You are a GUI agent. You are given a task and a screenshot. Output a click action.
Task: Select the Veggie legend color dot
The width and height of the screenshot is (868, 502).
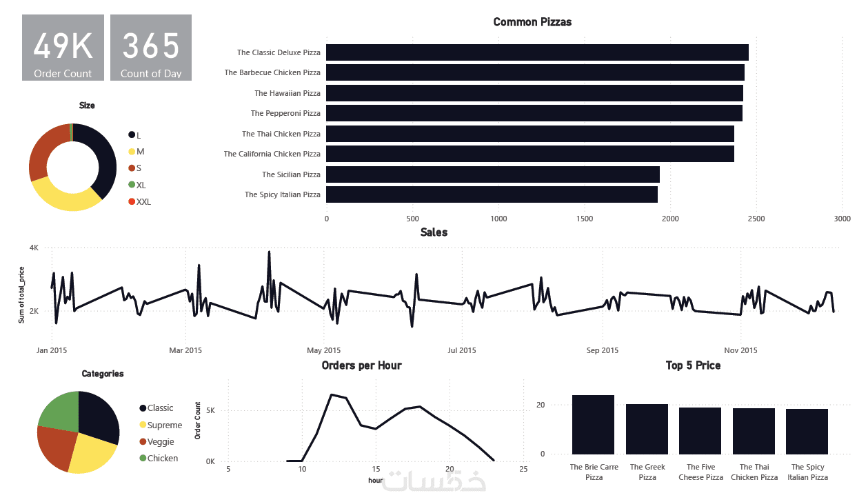coord(143,441)
